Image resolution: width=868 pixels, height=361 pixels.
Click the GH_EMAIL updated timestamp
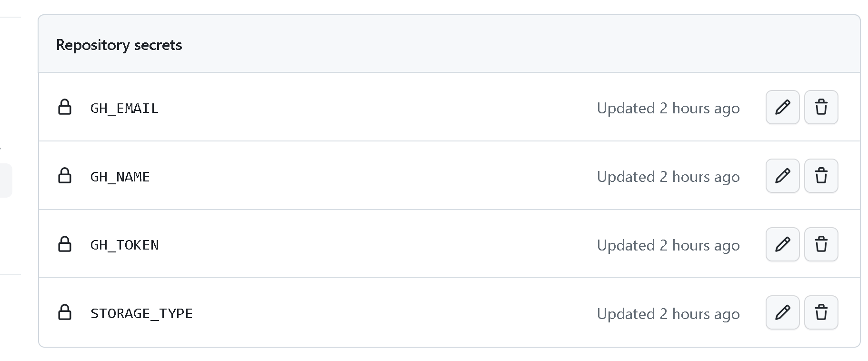(668, 109)
